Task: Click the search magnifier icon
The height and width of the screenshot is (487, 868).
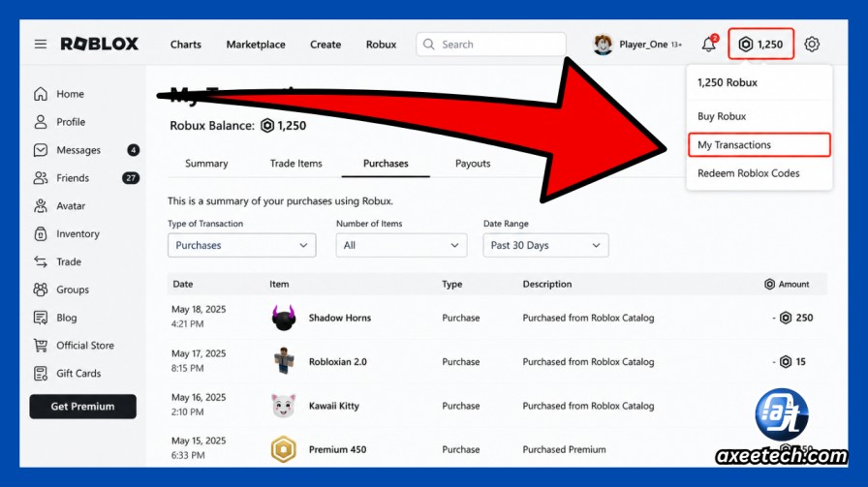Action: pyautogui.click(x=429, y=45)
